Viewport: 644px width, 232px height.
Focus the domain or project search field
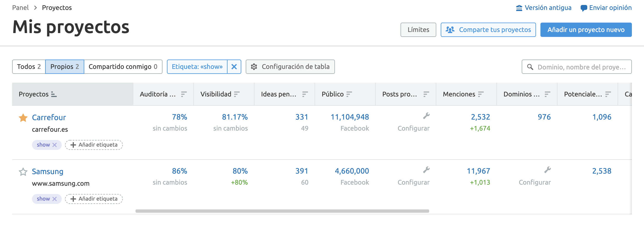click(x=577, y=67)
